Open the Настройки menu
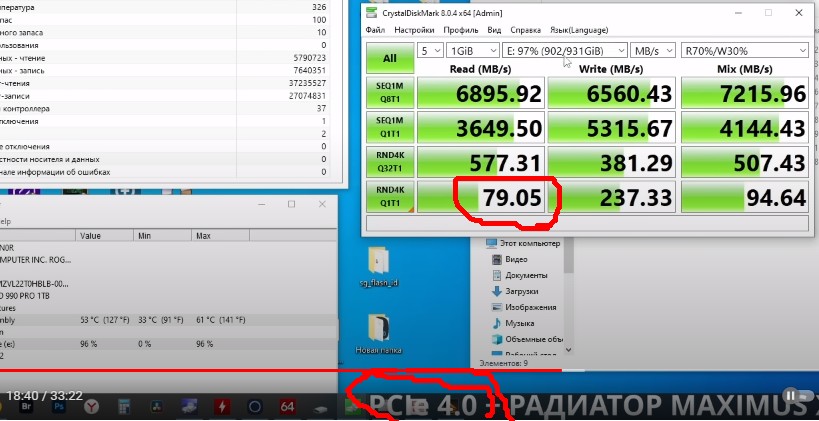The width and height of the screenshot is (819, 421). coord(414,30)
